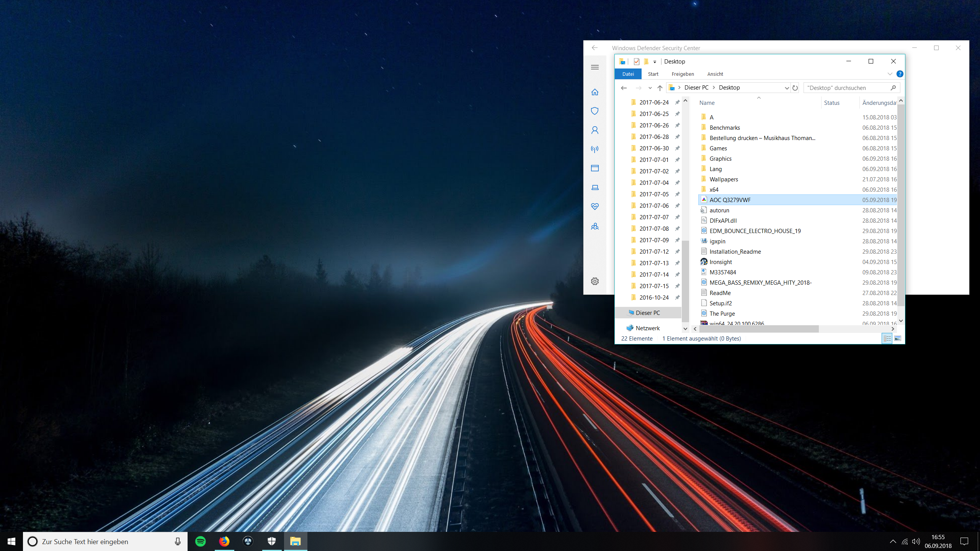Open Firewall & network protection antenna icon
The height and width of the screenshot is (551, 980).
tap(595, 149)
